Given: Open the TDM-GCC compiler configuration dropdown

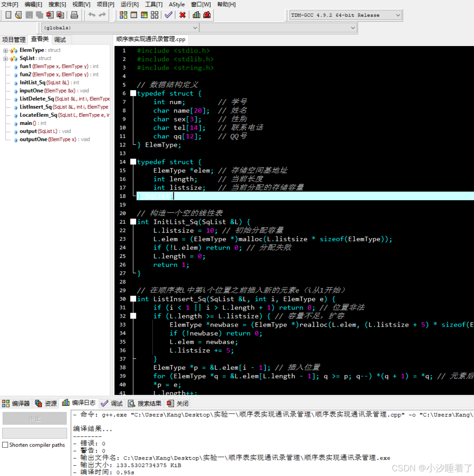Looking at the screenshot, I should 398,15.
